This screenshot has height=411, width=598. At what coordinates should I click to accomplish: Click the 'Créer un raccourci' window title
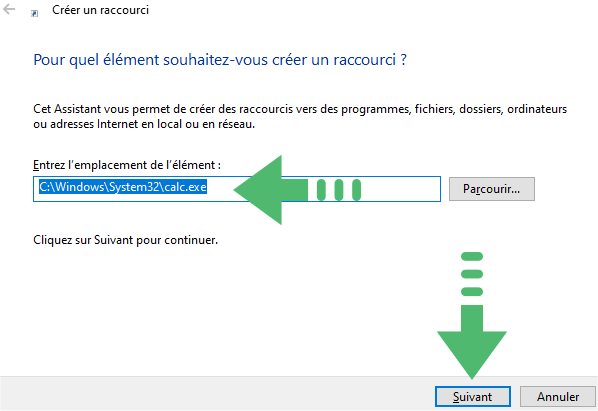click(100, 10)
